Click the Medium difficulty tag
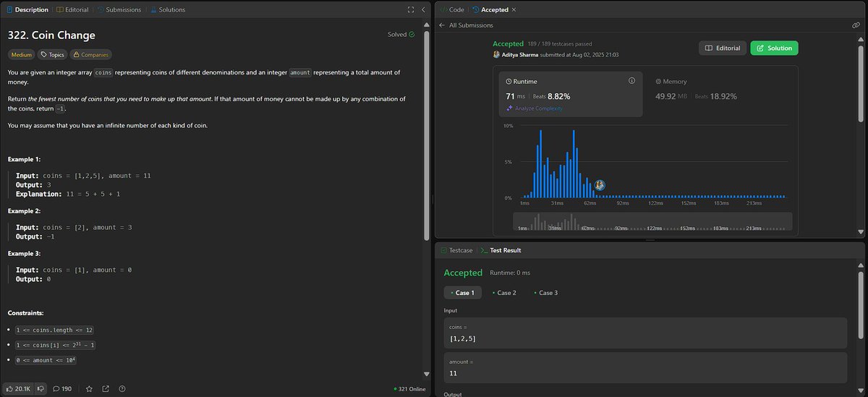 (22, 54)
